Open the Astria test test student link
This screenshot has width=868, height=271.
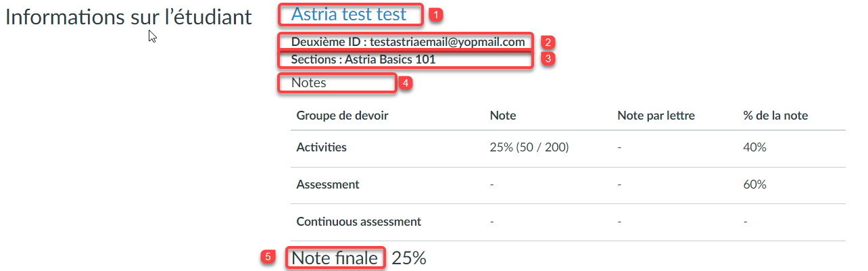349,14
